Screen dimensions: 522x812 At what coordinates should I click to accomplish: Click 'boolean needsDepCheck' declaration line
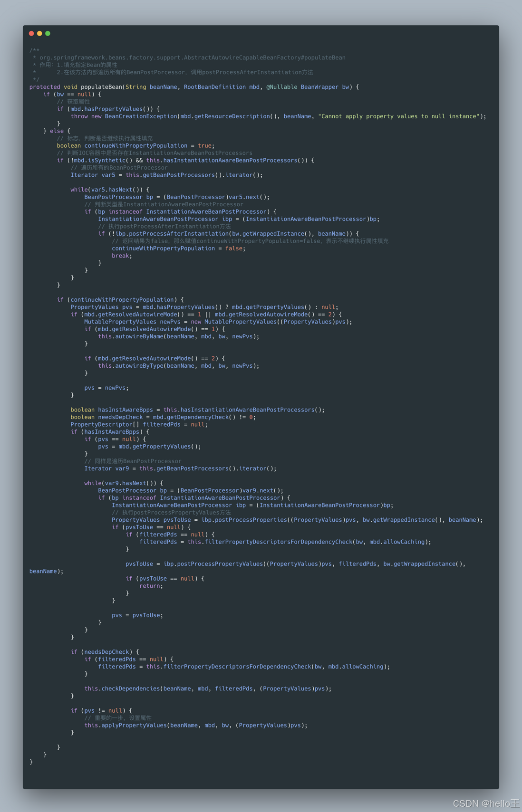(163, 417)
